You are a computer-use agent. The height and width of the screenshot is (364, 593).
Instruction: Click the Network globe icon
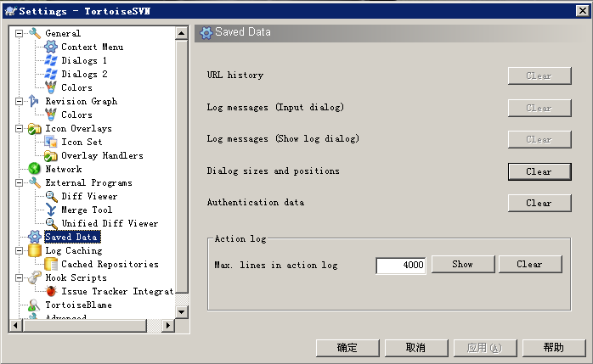click(x=35, y=169)
